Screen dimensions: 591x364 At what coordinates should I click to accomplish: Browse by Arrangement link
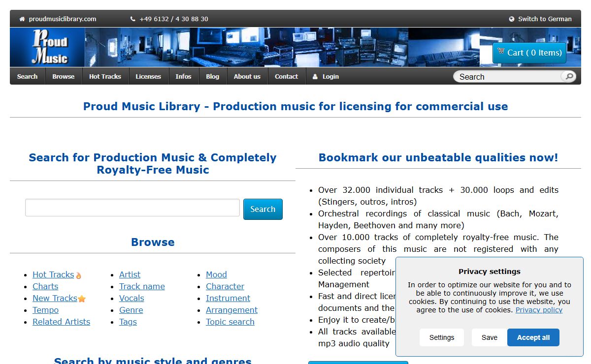[x=231, y=310]
